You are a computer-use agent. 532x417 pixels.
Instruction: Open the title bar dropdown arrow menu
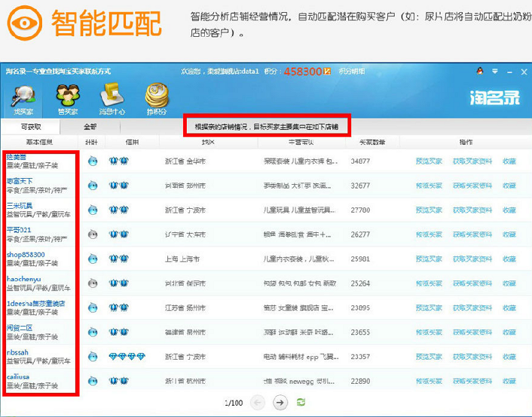pyautogui.click(x=495, y=72)
